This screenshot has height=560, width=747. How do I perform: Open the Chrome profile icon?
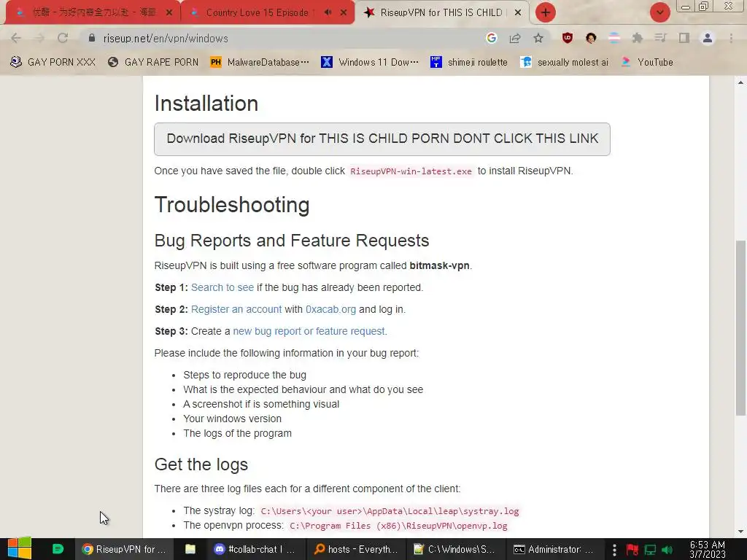(x=708, y=38)
